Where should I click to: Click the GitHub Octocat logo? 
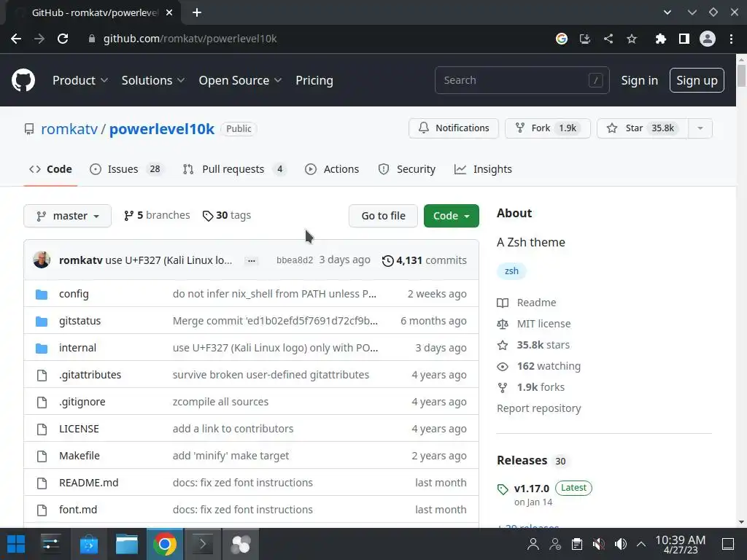23,80
